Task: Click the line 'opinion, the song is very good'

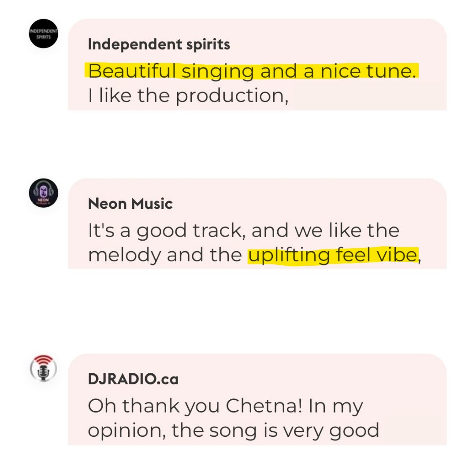Action: [x=234, y=431]
